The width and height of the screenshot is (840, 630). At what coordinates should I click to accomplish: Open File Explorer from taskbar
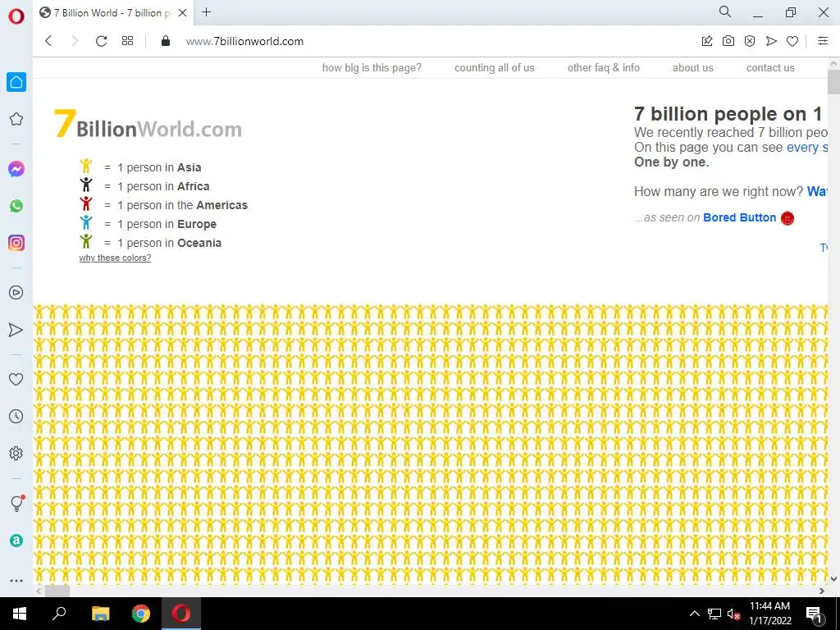point(100,614)
